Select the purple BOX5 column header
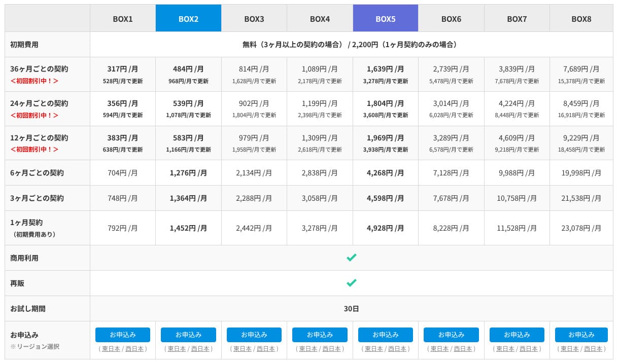This screenshot has width=619, height=364. coord(385,19)
